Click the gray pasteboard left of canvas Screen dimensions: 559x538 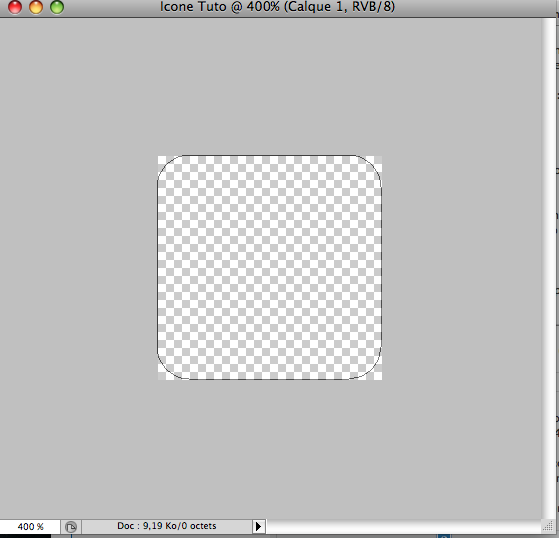click(x=78, y=267)
